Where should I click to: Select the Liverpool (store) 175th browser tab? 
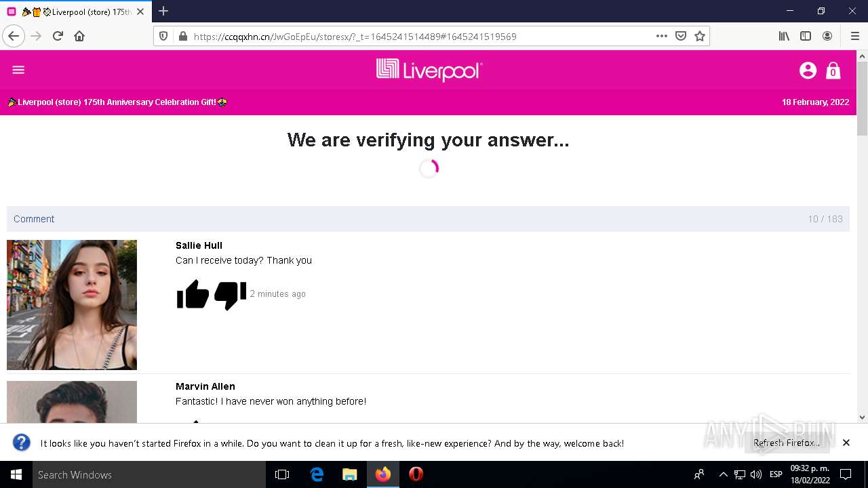click(76, 12)
